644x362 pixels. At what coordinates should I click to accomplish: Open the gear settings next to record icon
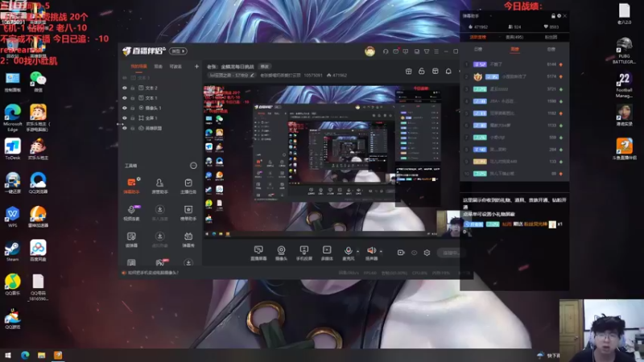tap(427, 253)
